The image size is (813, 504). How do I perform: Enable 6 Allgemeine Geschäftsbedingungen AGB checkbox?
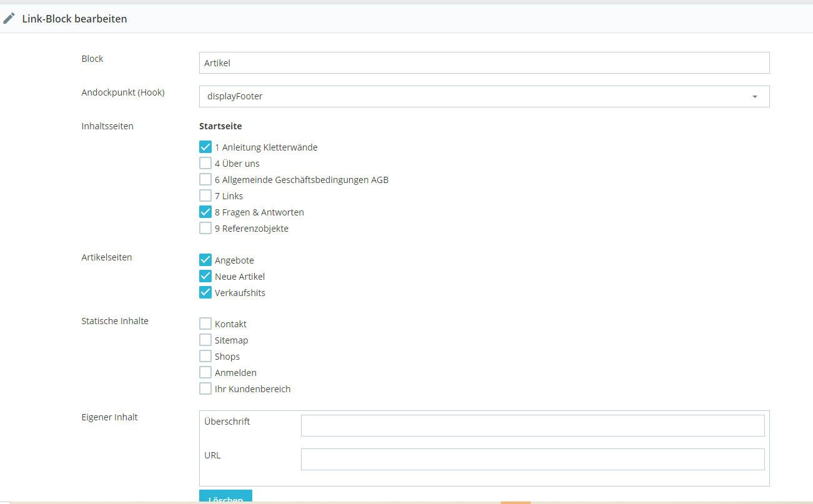click(x=205, y=180)
